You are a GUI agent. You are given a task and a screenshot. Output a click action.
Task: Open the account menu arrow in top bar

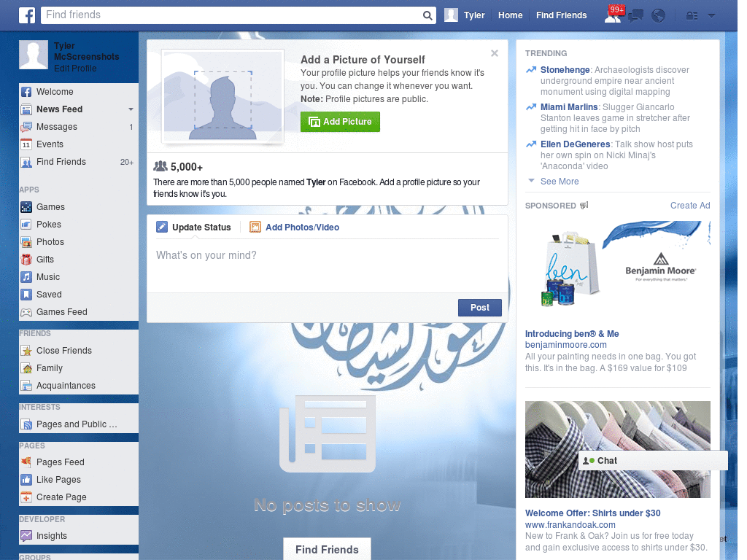(x=712, y=16)
